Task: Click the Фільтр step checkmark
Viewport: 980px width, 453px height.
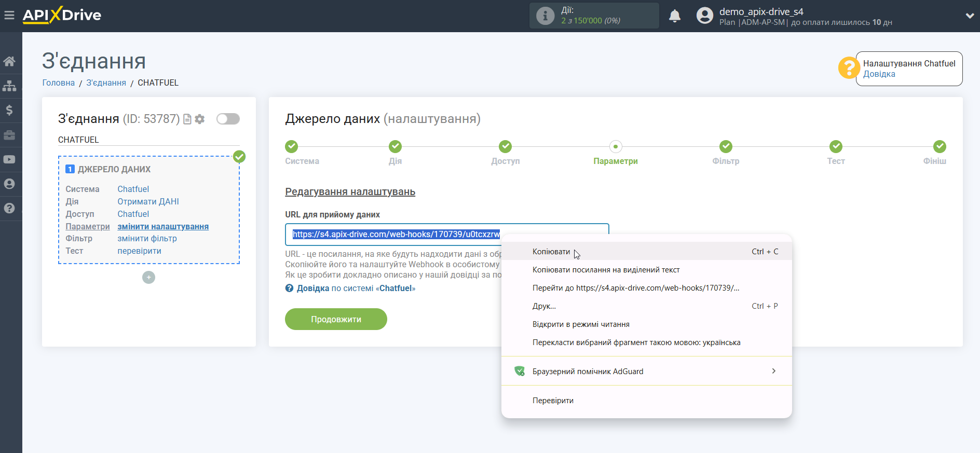Action: click(x=726, y=146)
